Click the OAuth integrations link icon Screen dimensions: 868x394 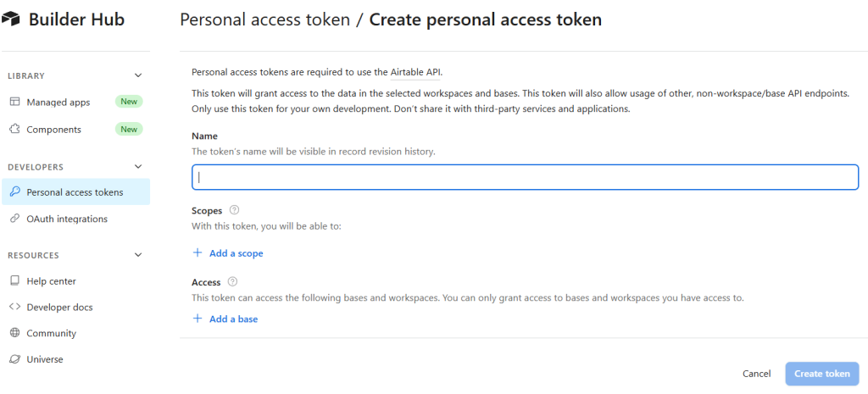pyautogui.click(x=15, y=219)
